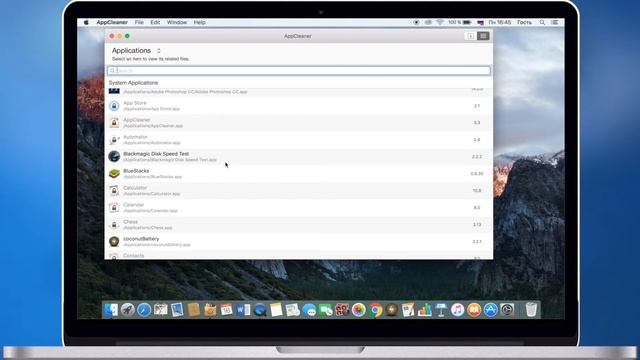The height and width of the screenshot is (360, 640).
Task: Open Notification Center from menu bar
Action: click(x=555, y=22)
